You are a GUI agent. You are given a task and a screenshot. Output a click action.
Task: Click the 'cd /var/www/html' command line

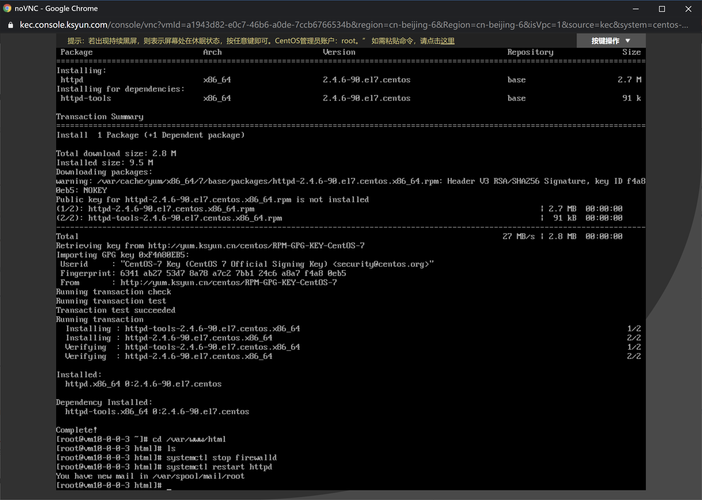click(141, 439)
